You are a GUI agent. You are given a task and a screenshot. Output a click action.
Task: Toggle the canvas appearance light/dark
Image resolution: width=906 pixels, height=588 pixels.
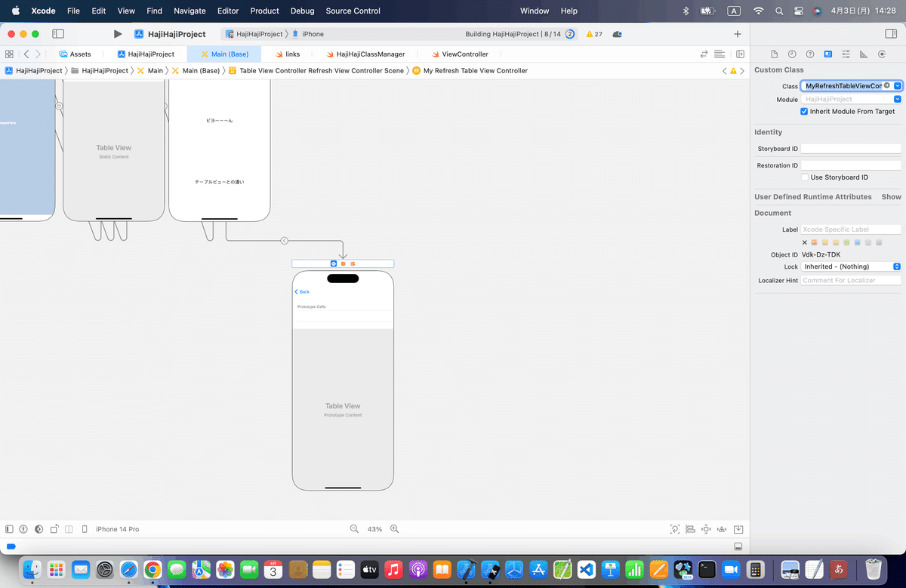point(39,529)
